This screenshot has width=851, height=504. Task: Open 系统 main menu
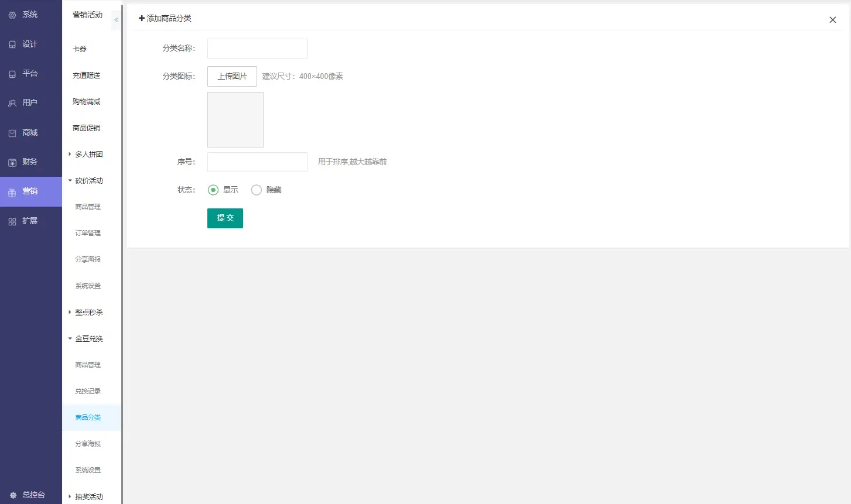[x=31, y=15]
